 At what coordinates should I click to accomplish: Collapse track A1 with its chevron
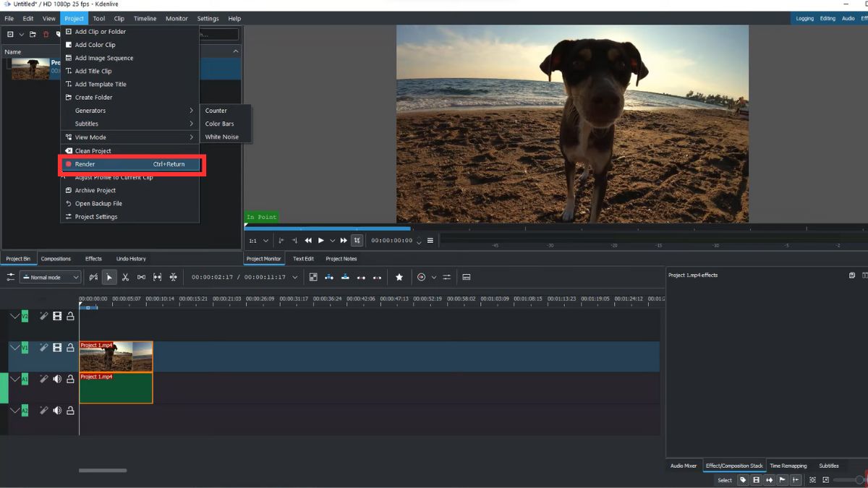[14, 379]
